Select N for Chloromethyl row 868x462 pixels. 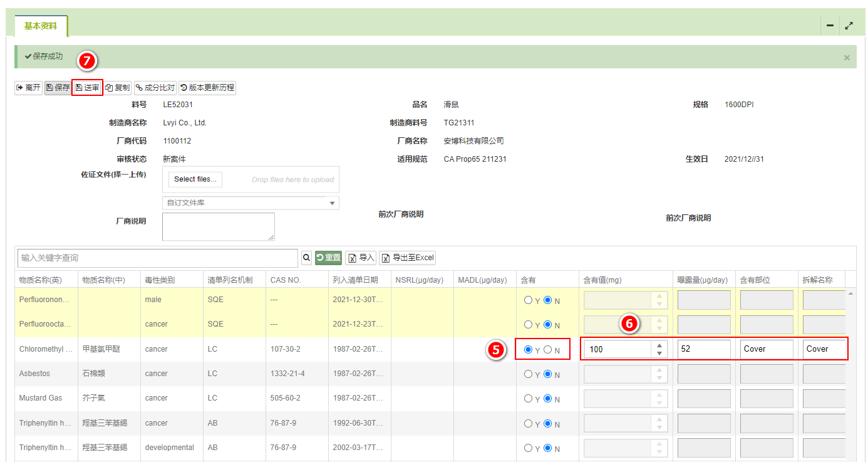(548, 349)
